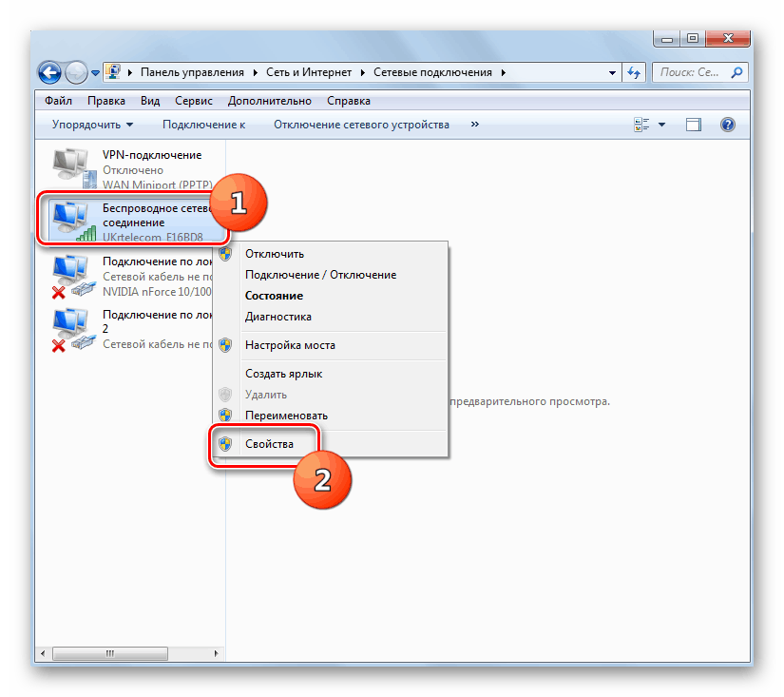Click Отключение сетевого устройства button

point(362,124)
